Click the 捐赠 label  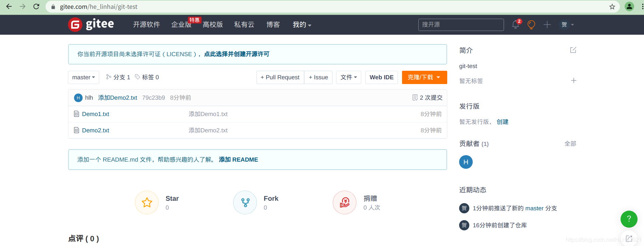(370, 198)
